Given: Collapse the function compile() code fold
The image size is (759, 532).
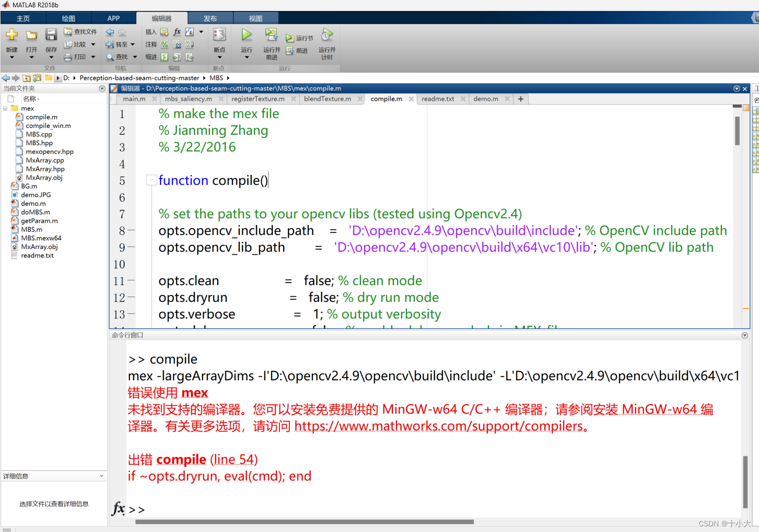Looking at the screenshot, I should point(151,181).
